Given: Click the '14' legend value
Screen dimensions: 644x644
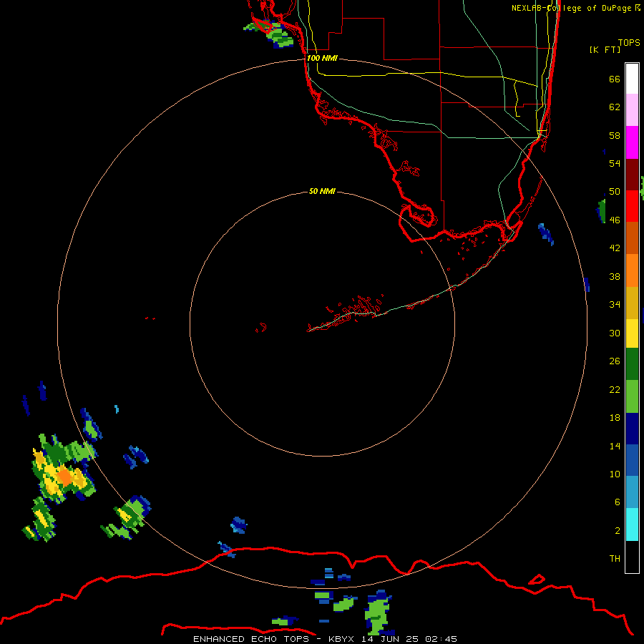Looking at the screenshot, I should [615, 446].
